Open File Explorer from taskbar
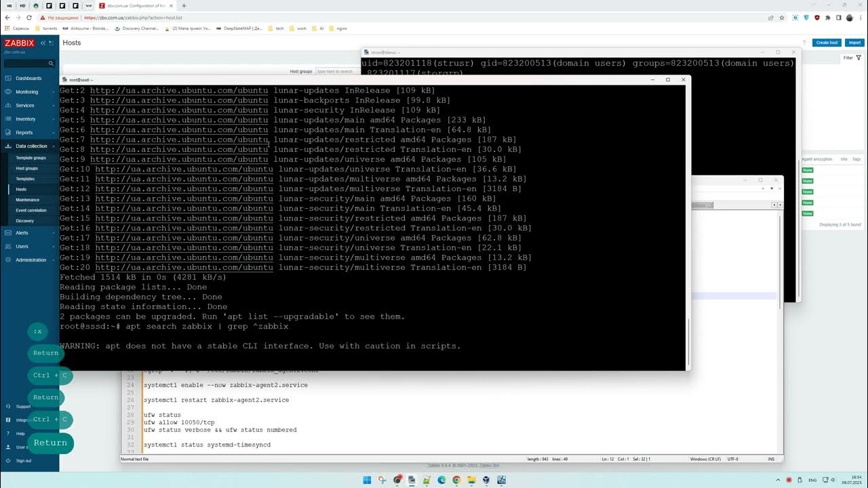 tap(471, 480)
